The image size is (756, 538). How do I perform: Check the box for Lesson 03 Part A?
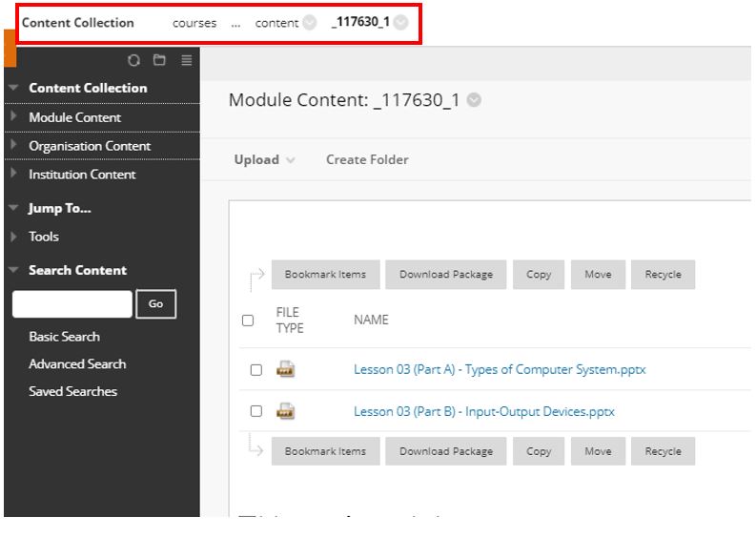[256, 370]
